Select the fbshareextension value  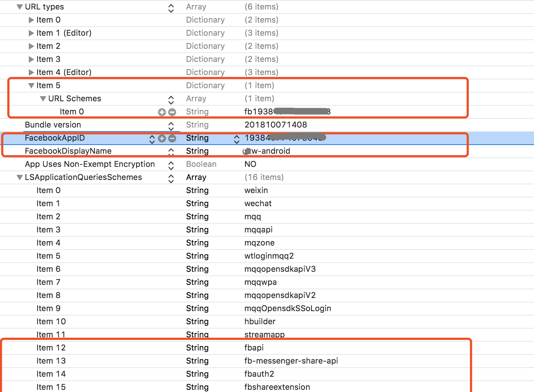pyautogui.click(x=277, y=387)
